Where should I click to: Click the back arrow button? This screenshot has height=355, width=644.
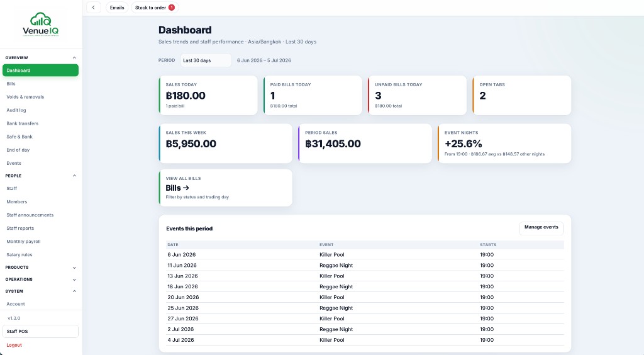click(x=93, y=8)
